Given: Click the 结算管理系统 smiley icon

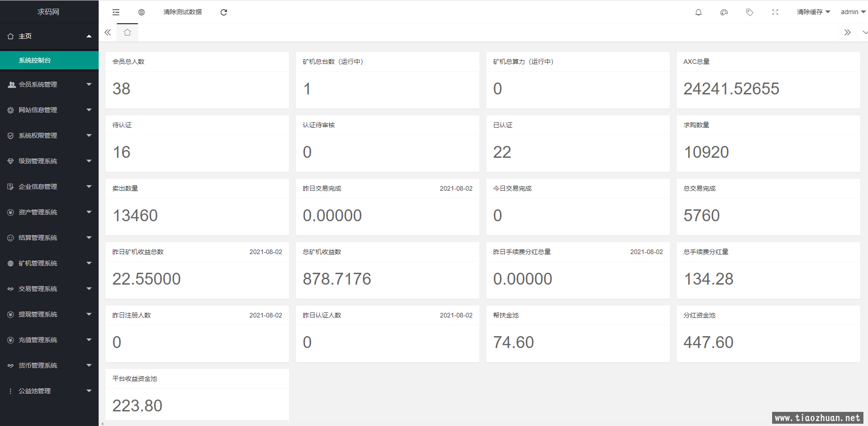Looking at the screenshot, I should (11, 238).
